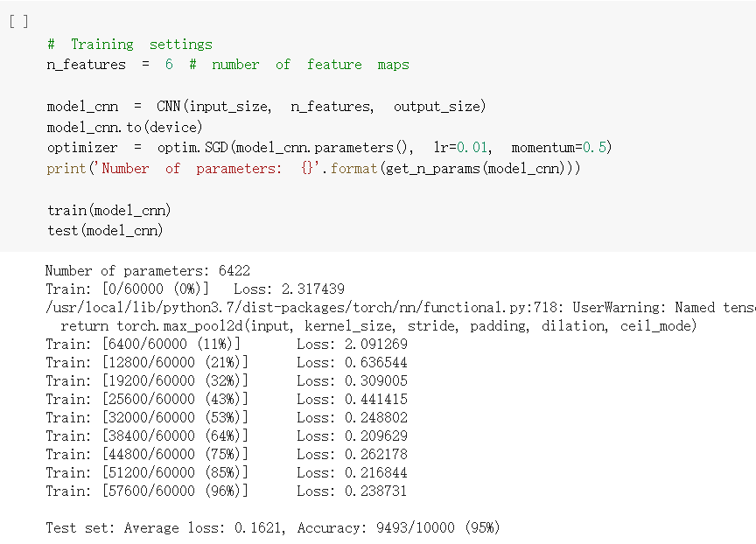Screen dimensions: 756x544
Task: Click 'Number of parameters: 6422' output line
Action: (x=148, y=271)
